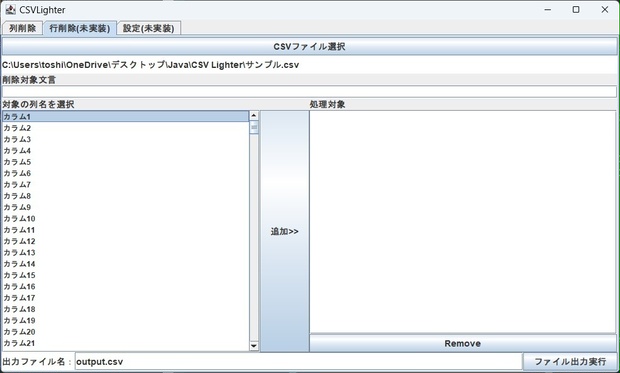
Task: Click the 追加>> button
Action: [284, 231]
